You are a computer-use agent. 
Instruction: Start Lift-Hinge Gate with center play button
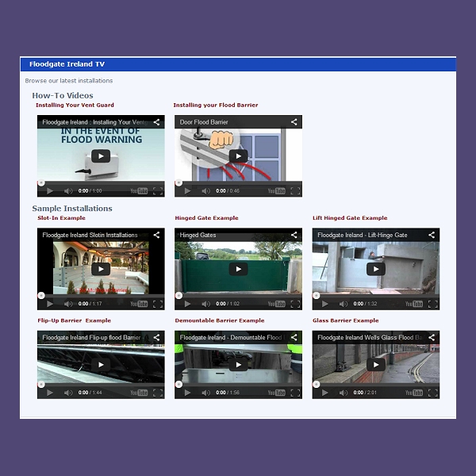coord(376,269)
